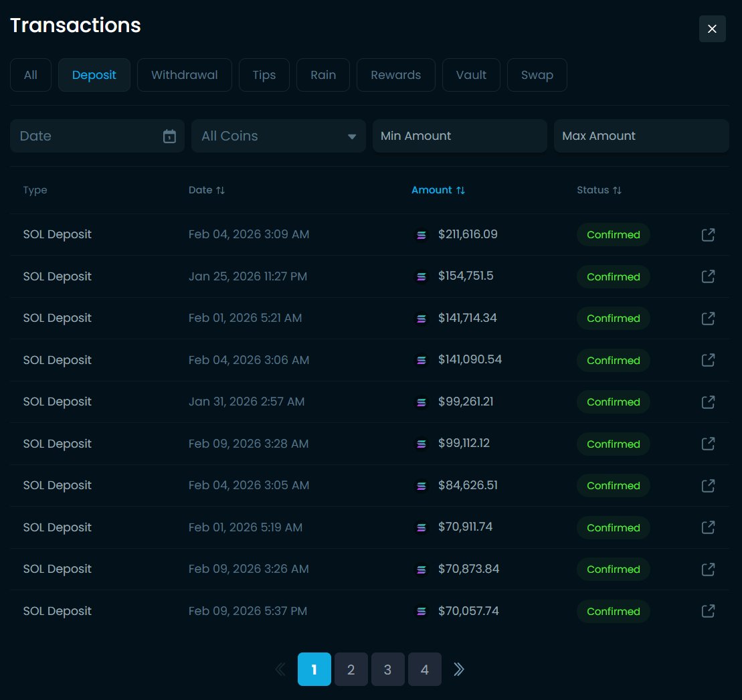Click Confirmed status for $70,873.84 row
The width and height of the screenshot is (742, 700).
[614, 570]
